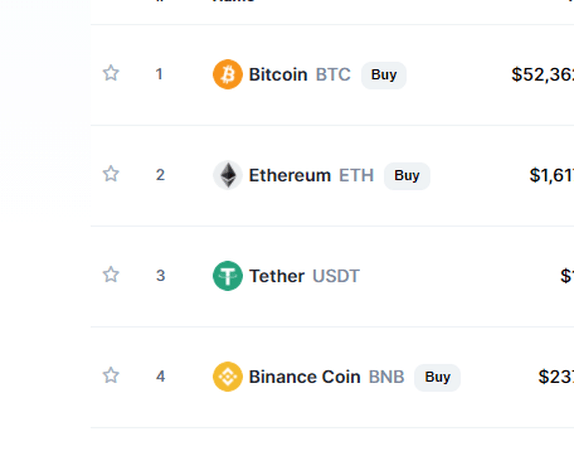This screenshot has width=574, height=456.
Task: Toggle the Ethereum watchlist star
Action: click(x=111, y=174)
